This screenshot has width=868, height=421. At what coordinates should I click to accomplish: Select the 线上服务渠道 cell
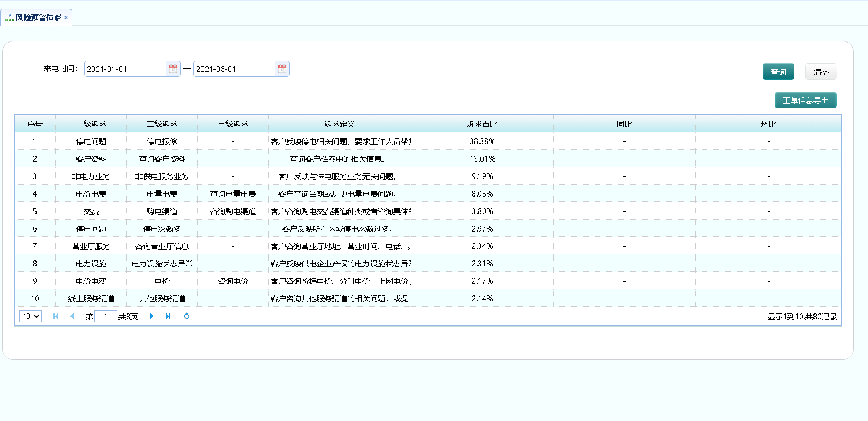(91, 299)
